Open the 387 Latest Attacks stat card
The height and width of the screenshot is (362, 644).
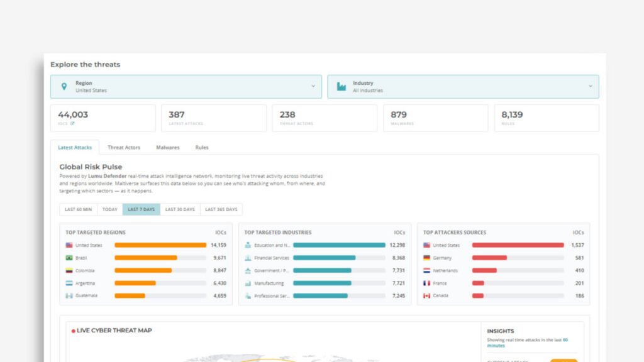[214, 118]
